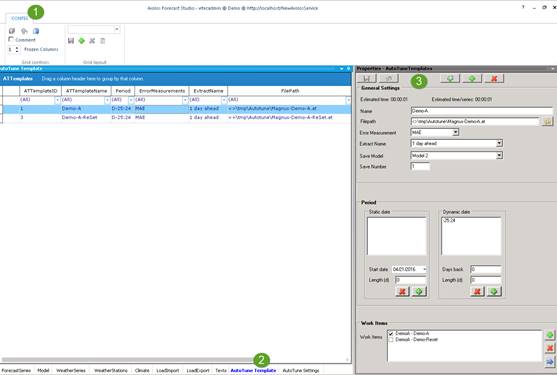
Task: Click the delete grid layout X icon
Action: [x=92, y=41]
